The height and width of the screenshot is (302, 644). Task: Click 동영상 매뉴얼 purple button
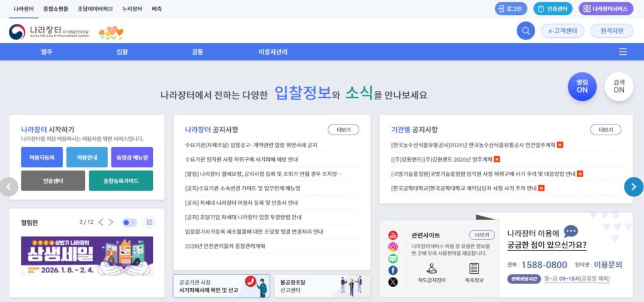coord(132,157)
